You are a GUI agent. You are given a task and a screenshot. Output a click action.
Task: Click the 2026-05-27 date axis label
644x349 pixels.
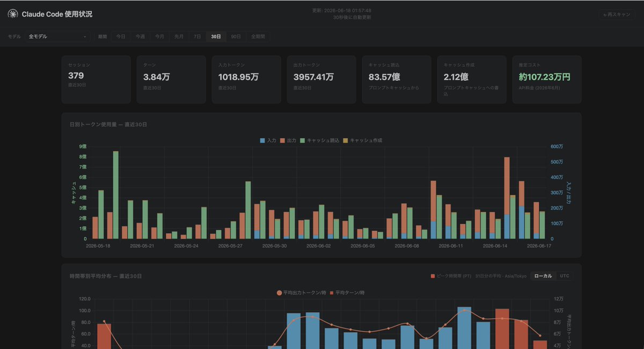230,246
